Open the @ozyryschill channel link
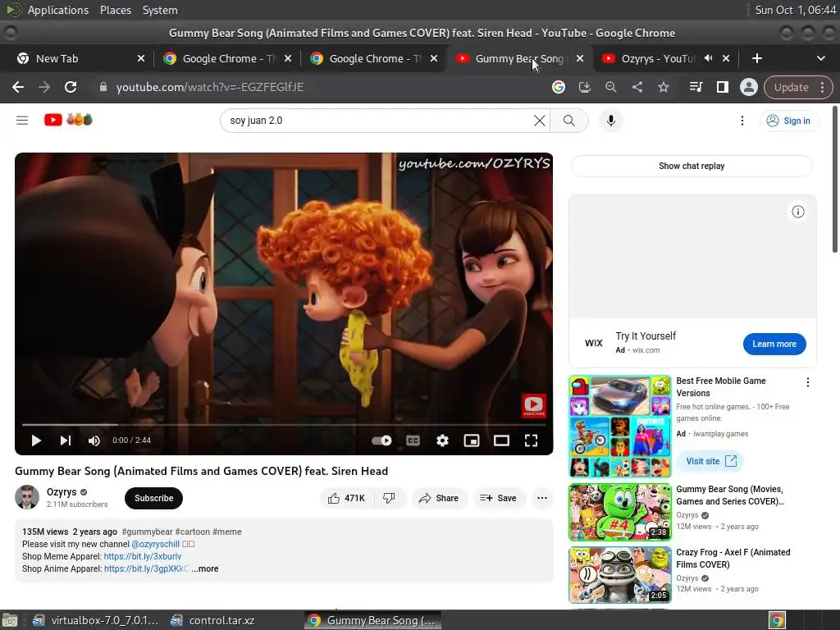840x630 pixels. click(x=155, y=545)
